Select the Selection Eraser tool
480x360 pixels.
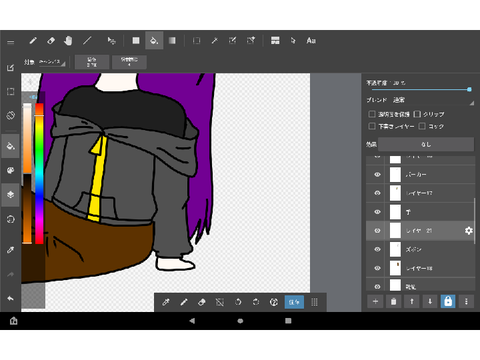click(x=251, y=41)
